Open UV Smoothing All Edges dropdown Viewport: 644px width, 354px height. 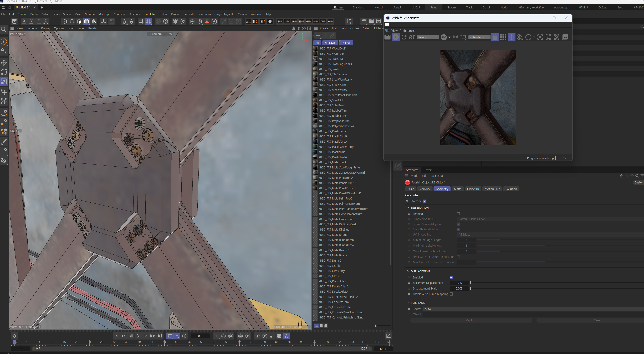click(x=550, y=234)
